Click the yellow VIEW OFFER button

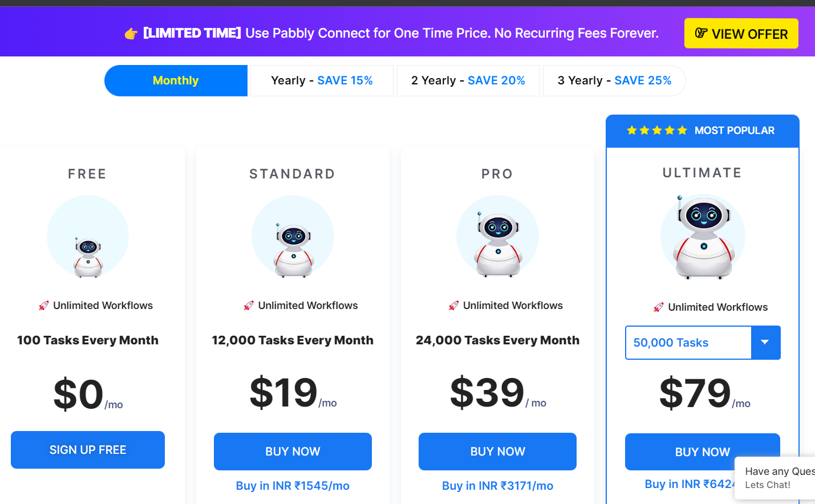coord(741,34)
